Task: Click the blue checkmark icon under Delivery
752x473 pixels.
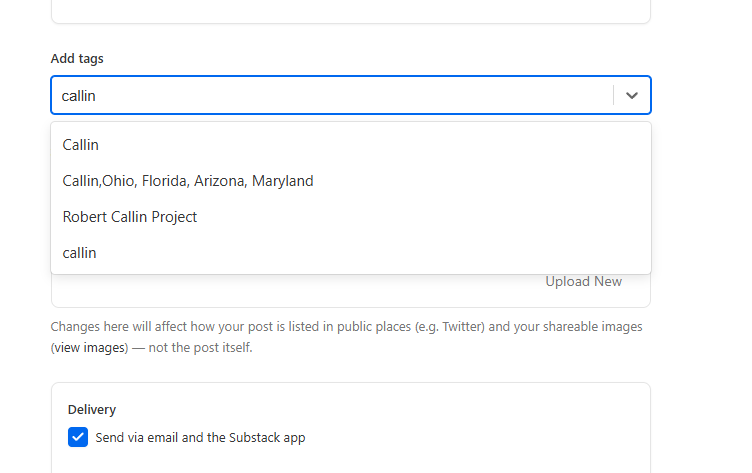Action: 78,437
